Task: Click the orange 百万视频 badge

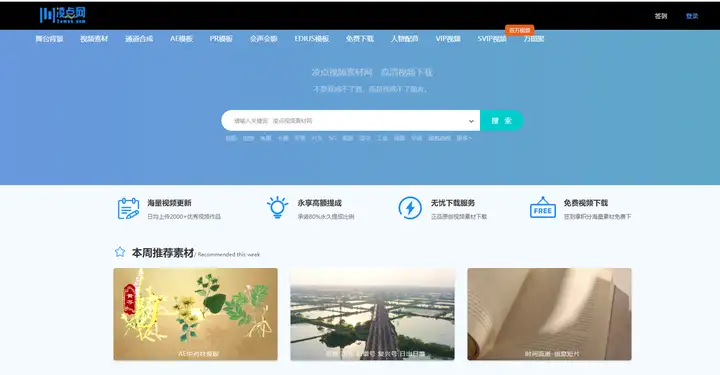Action: point(519,30)
